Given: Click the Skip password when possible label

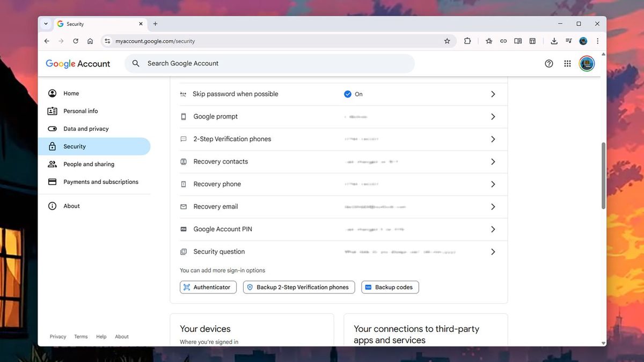Looking at the screenshot, I should 236,94.
